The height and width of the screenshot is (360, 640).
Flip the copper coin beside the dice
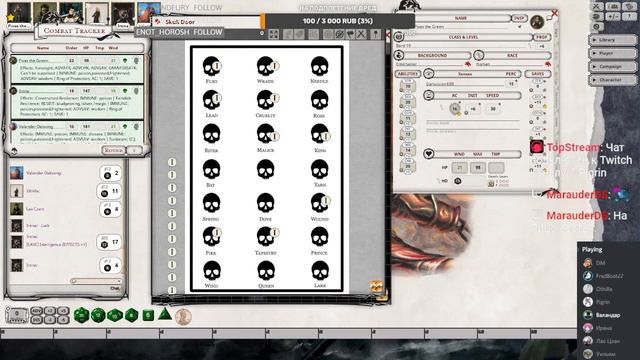tap(183, 317)
